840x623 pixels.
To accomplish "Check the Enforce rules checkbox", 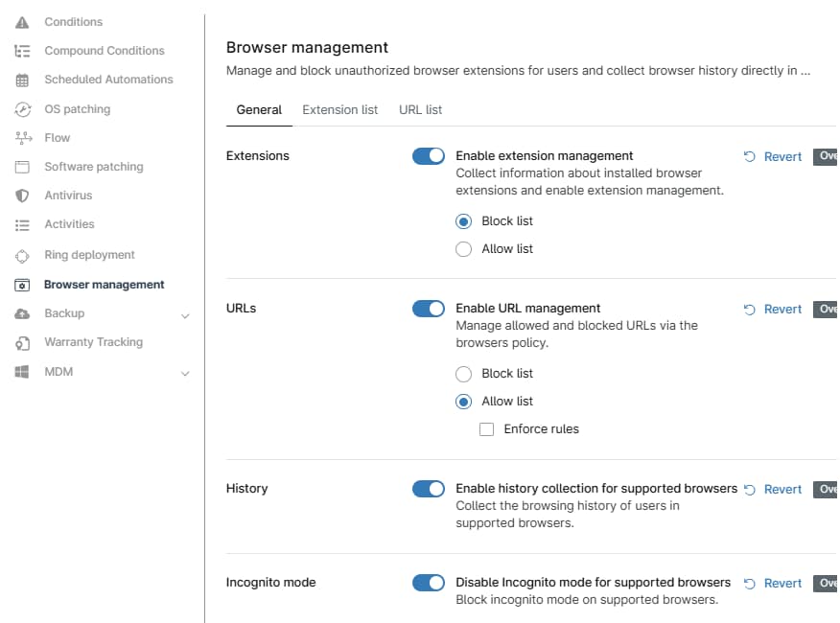I will pos(486,429).
